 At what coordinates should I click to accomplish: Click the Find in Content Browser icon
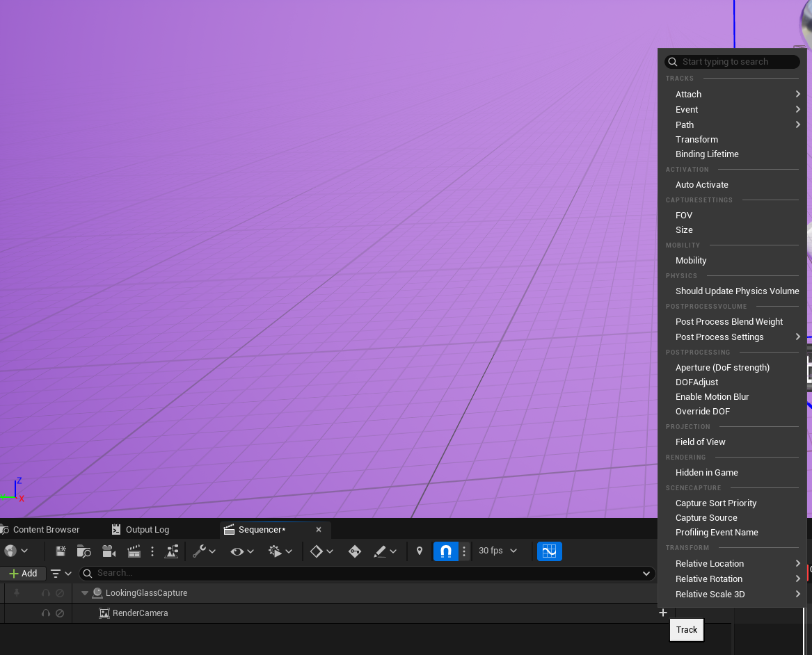(84, 551)
